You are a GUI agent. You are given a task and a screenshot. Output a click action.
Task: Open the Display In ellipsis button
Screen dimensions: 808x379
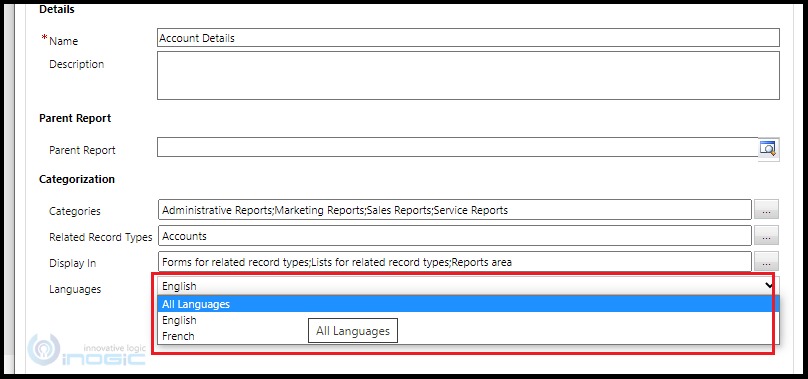pos(766,261)
